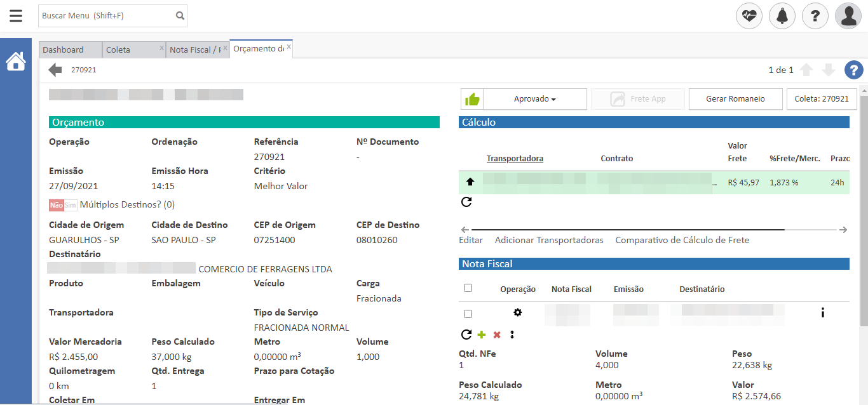Tick the checkbox on the nota fiscal row

468,314
